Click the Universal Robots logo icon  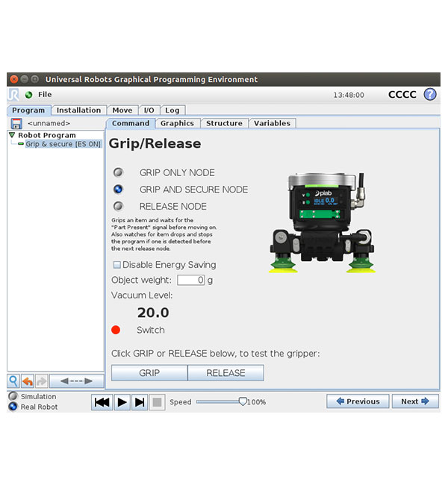(13, 95)
